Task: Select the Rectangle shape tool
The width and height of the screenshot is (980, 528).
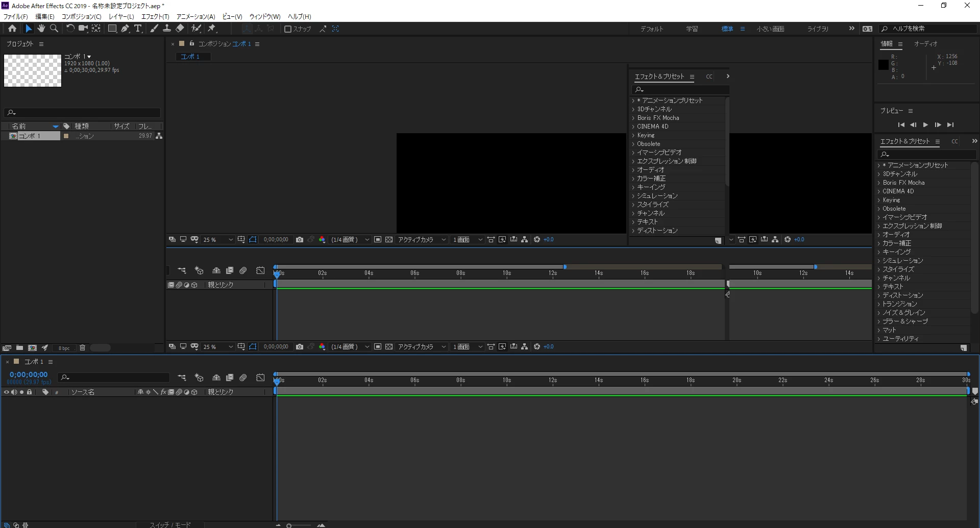Action: click(112, 29)
